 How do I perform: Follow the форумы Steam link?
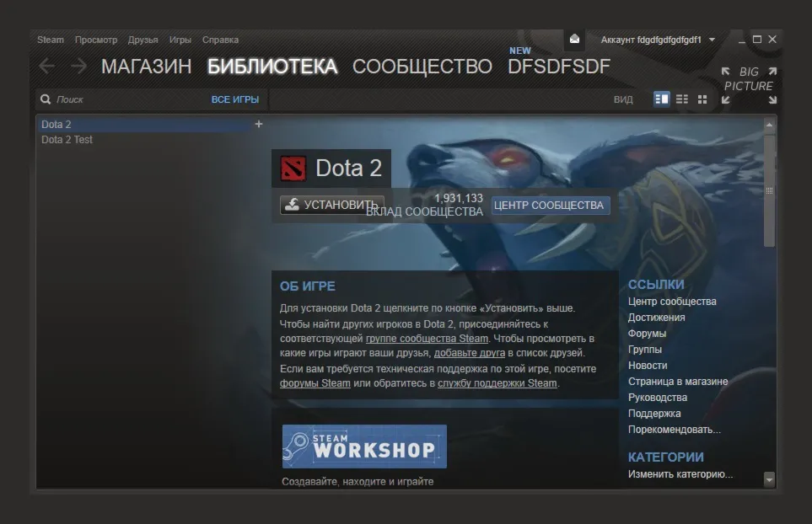tap(315, 383)
